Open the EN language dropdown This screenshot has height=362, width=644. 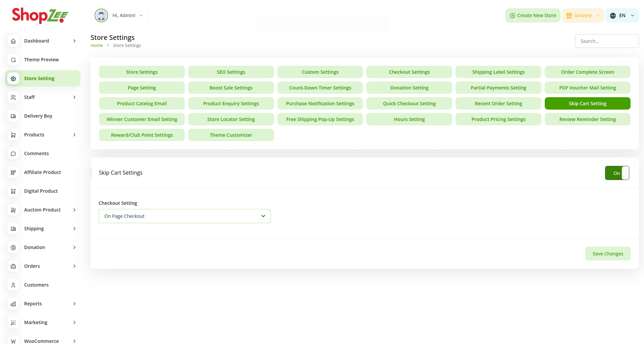tap(622, 15)
